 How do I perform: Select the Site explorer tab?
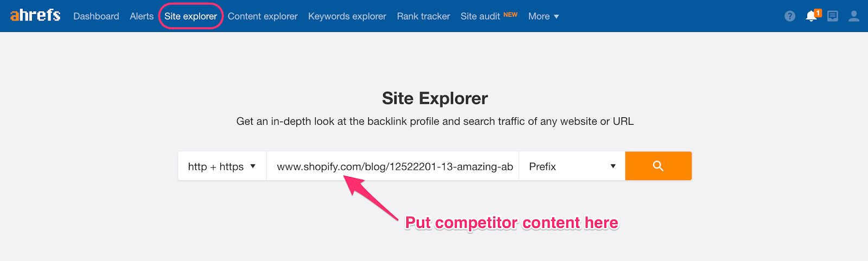(190, 16)
